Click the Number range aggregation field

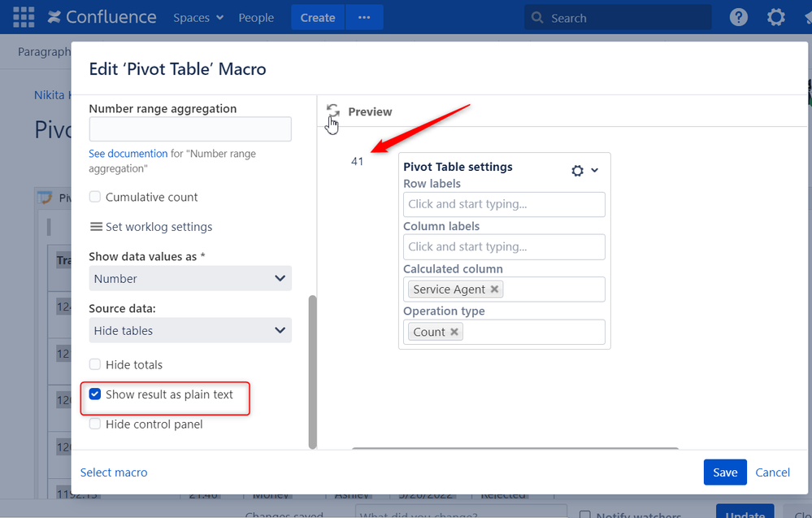click(190, 129)
